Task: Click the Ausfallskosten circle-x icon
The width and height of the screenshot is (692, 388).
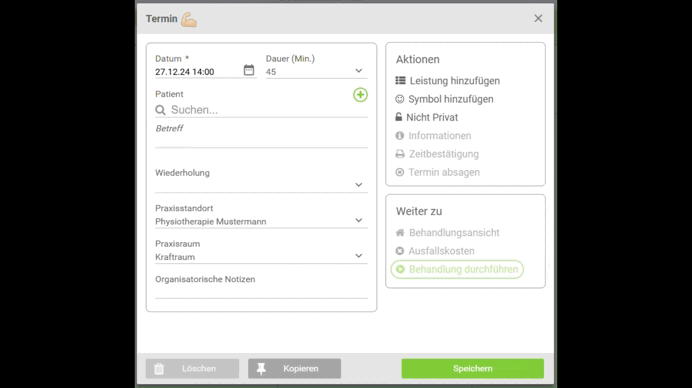Action: point(399,251)
